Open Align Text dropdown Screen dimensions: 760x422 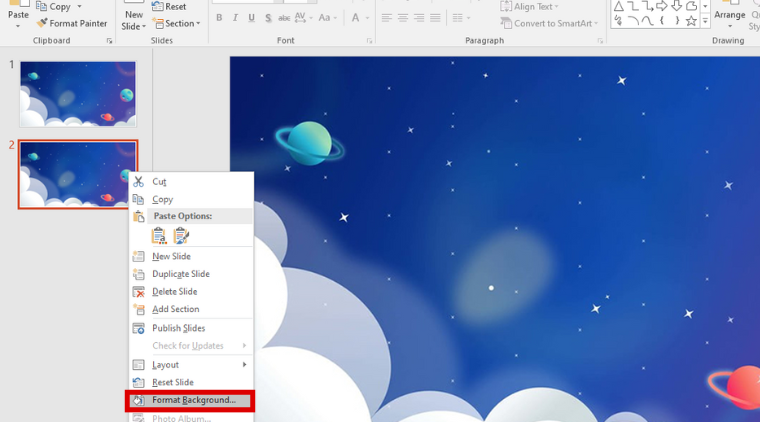tap(530, 6)
